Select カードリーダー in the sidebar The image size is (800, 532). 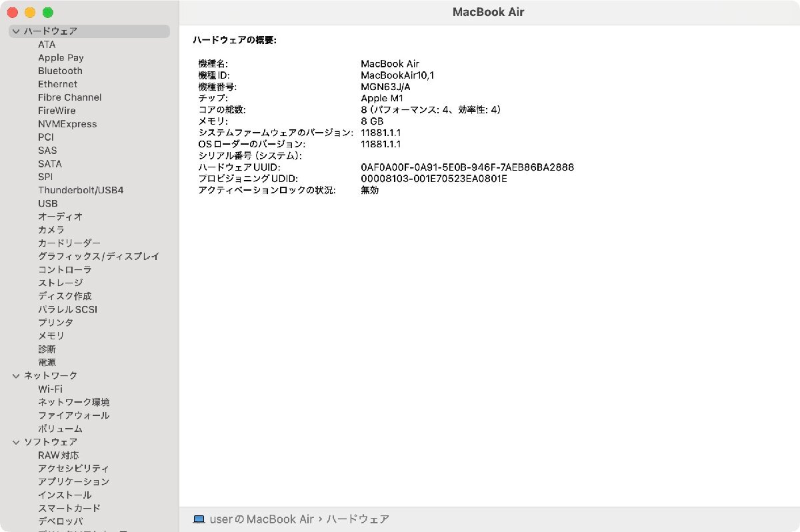click(x=69, y=243)
